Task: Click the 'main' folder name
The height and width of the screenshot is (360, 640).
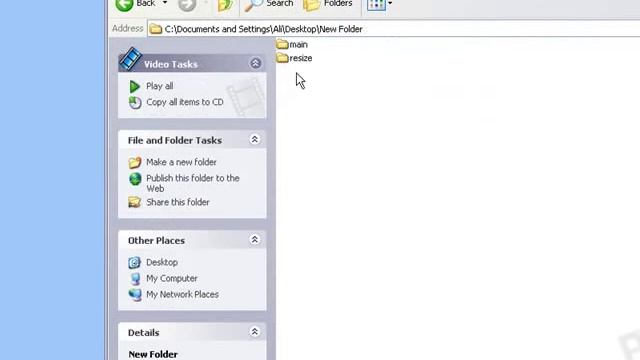Action: click(x=298, y=44)
